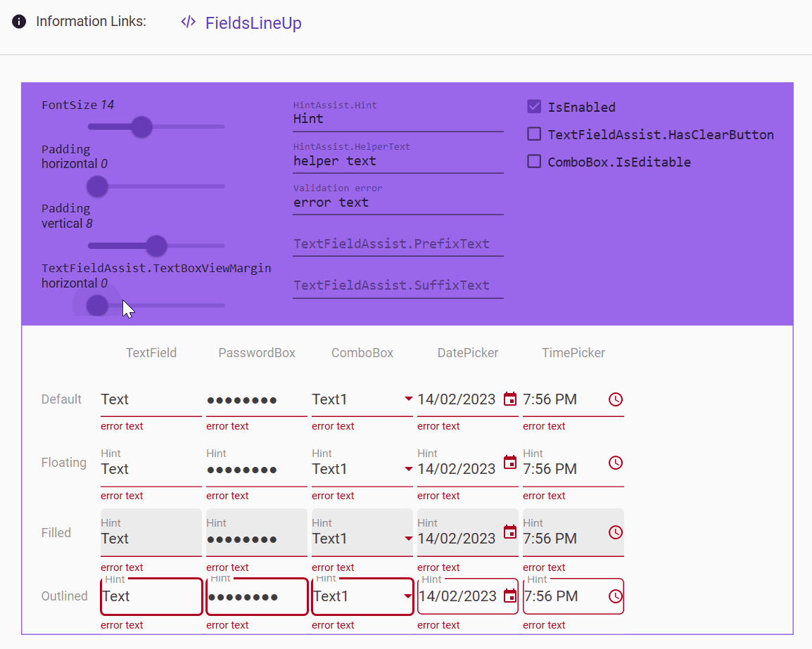This screenshot has height=649, width=812.
Task: Click the Outlined row label
Action: coord(64,596)
